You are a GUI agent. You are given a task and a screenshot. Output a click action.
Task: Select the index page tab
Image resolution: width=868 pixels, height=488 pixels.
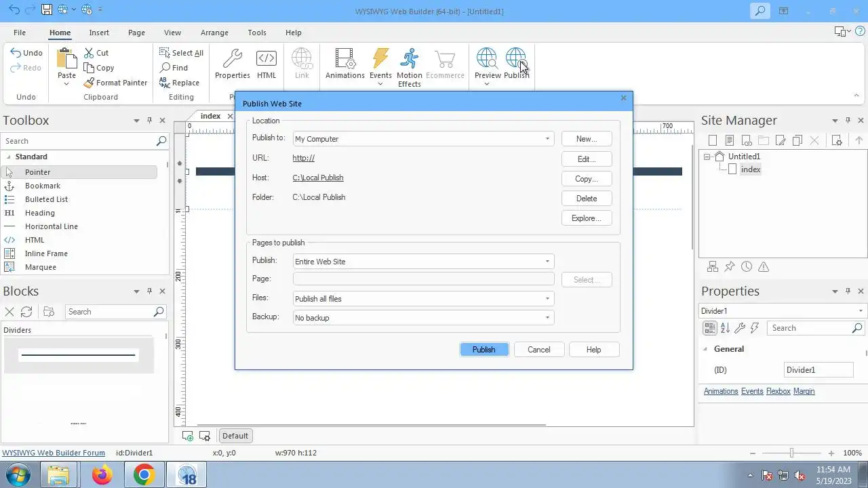point(210,116)
